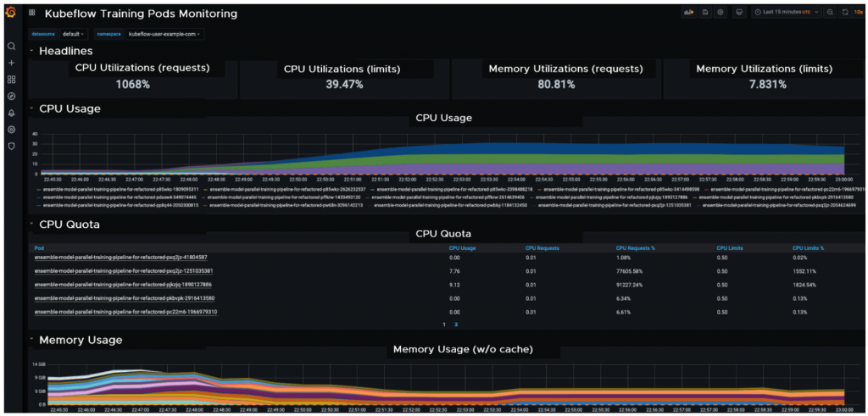Open the Search dashboards magnifier icon
The image size is (868, 416).
(x=11, y=46)
